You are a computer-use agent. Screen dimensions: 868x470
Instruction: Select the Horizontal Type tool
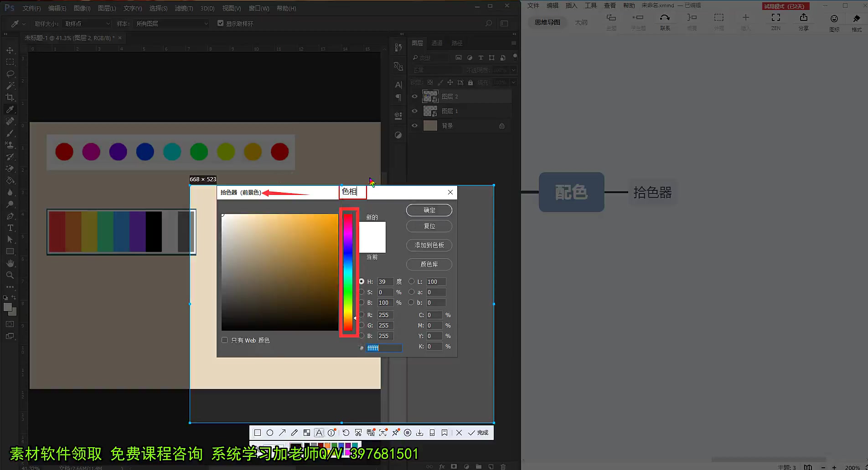10,228
